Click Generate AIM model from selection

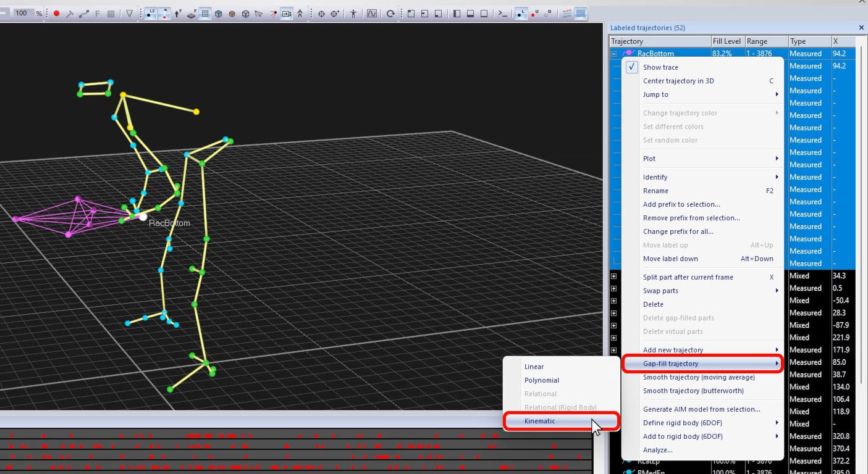(x=701, y=409)
